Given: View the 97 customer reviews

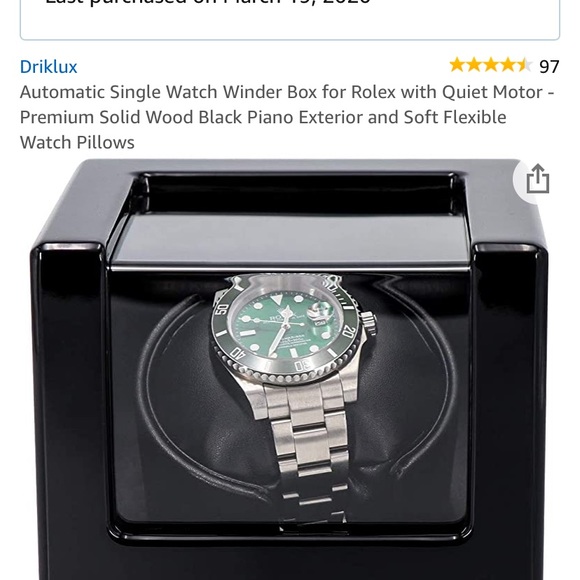Looking at the screenshot, I should (549, 67).
